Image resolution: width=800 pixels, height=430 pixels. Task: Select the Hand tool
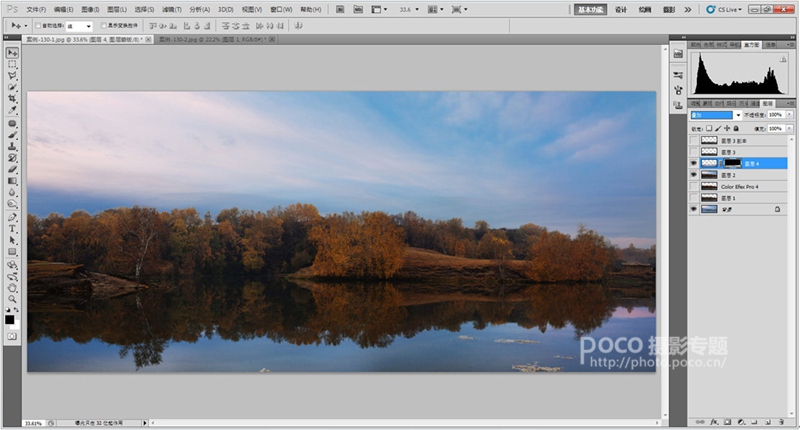[12, 288]
